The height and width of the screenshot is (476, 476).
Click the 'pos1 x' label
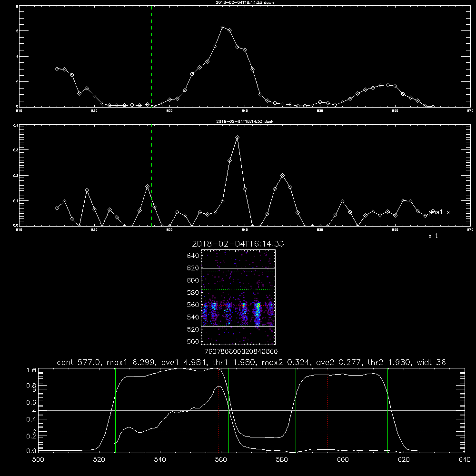439,212
